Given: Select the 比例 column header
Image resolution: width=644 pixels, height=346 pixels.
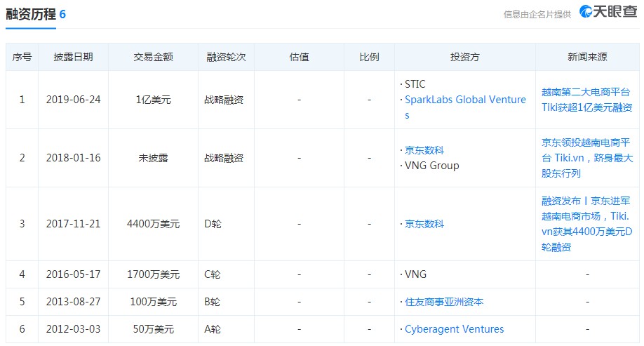Looking at the screenshot, I should (x=369, y=57).
